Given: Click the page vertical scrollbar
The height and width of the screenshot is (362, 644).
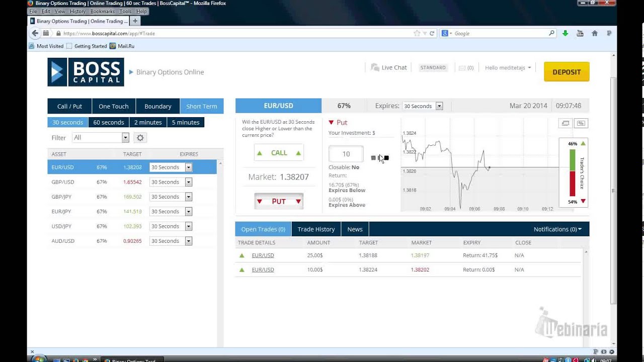Looking at the screenshot, I should [613, 191].
